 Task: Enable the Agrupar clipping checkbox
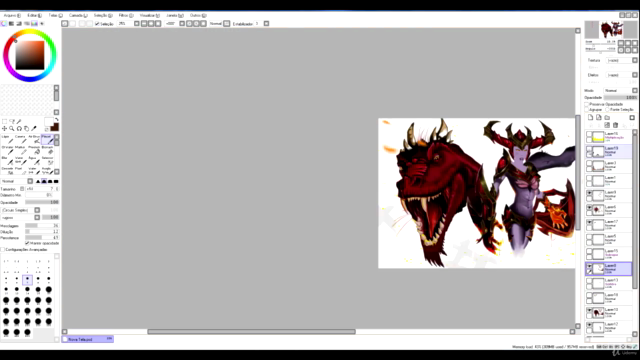(x=587, y=110)
